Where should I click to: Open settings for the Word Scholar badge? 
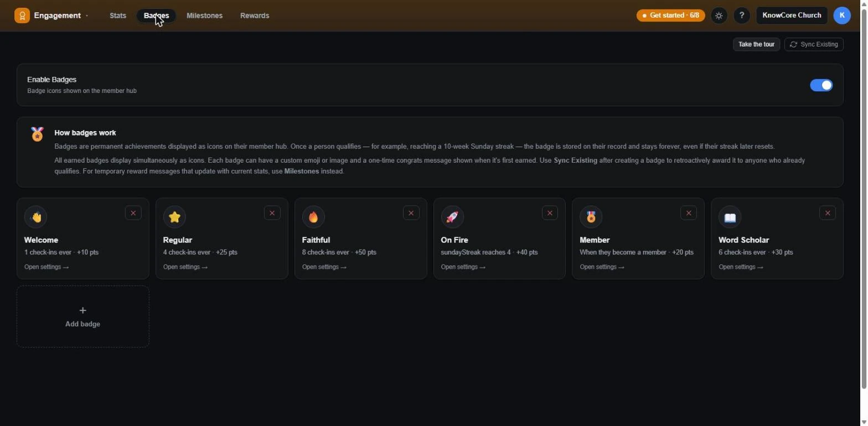pos(741,267)
